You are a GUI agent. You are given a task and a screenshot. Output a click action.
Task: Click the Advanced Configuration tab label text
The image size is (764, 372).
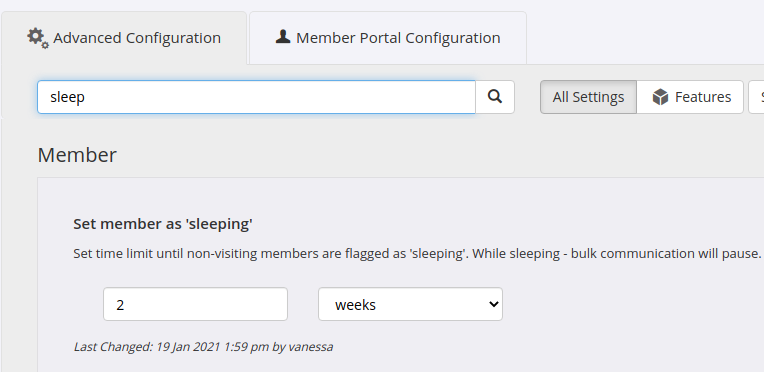click(x=137, y=38)
